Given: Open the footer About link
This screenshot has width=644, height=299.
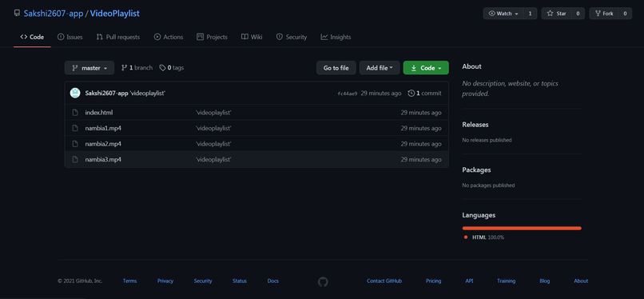Looking at the screenshot, I should coord(581,281).
